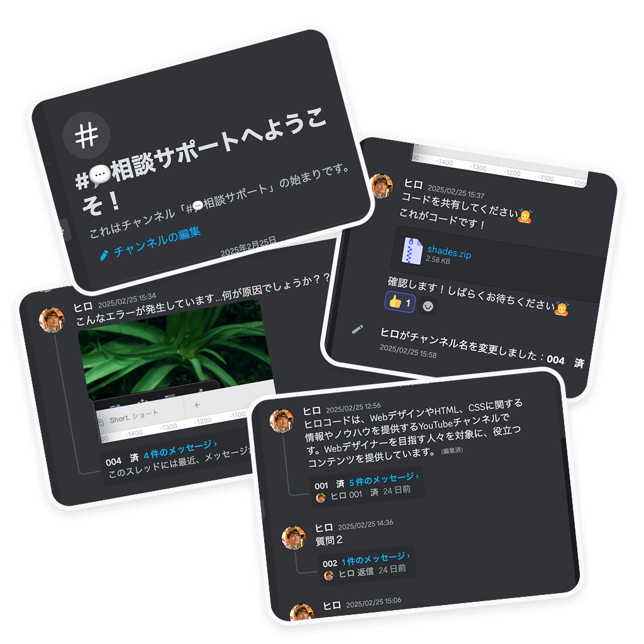Open the チャンネルの編集 link
Image resolution: width=644 pixels, height=644 pixels.
[157, 242]
